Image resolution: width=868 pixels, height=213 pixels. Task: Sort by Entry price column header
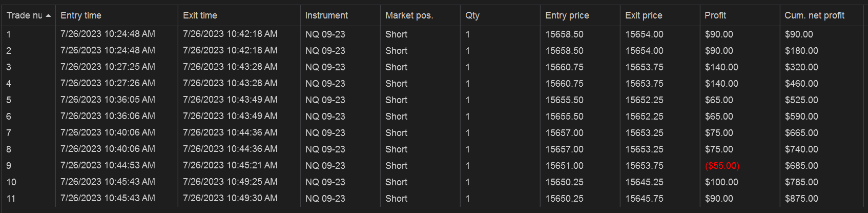click(580, 15)
